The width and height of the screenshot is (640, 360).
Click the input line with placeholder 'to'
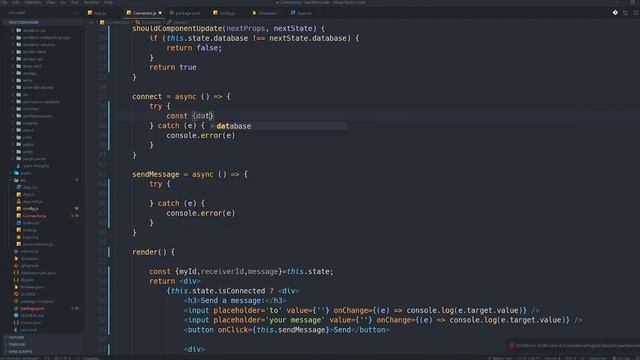tap(362, 311)
